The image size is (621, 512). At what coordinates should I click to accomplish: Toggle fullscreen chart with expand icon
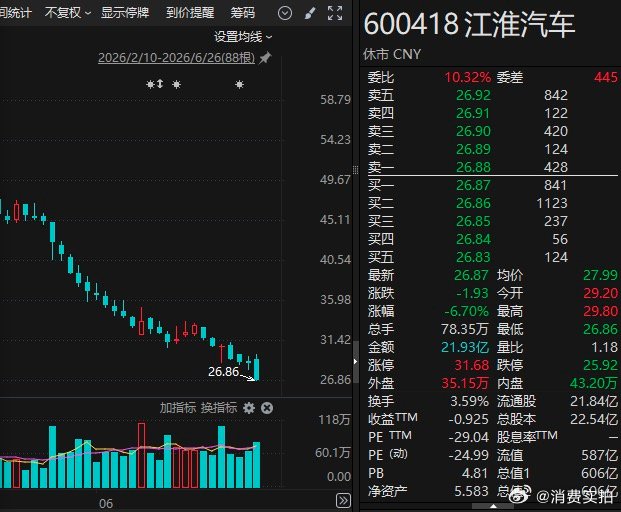pyautogui.click(x=335, y=13)
